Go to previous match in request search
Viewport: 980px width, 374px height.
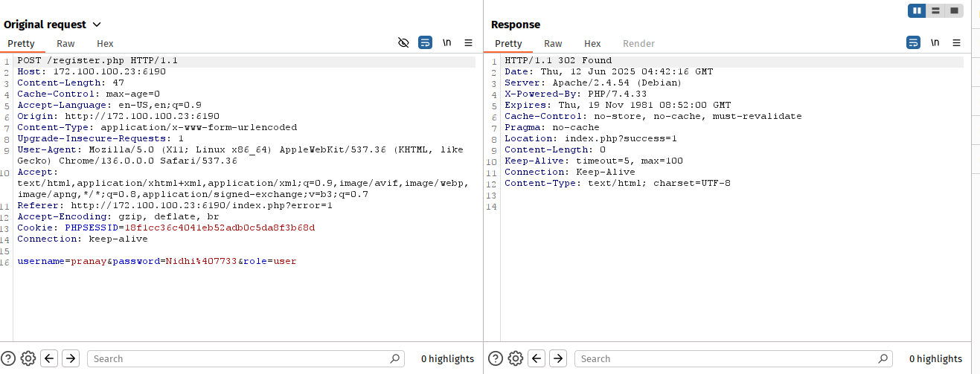pyautogui.click(x=50, y=358)
